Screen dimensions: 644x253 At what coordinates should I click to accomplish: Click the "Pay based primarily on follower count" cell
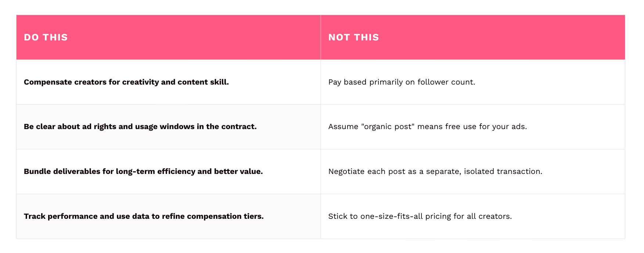click(x=401, y=82)
